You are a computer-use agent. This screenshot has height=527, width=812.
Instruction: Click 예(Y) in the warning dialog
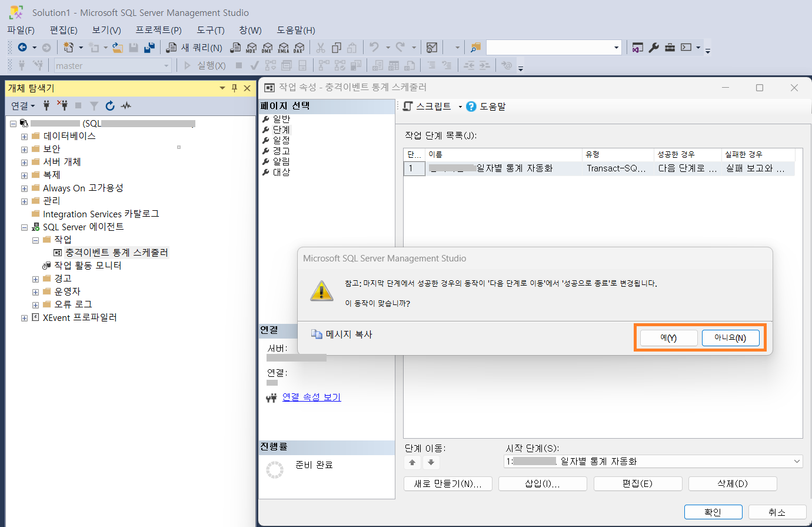click(x=668, y=338)
